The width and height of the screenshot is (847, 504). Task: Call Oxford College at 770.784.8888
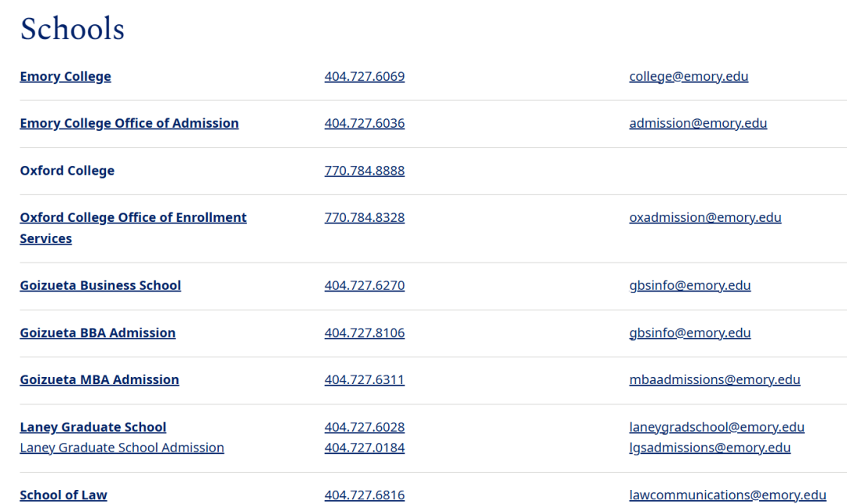(364, 170)
